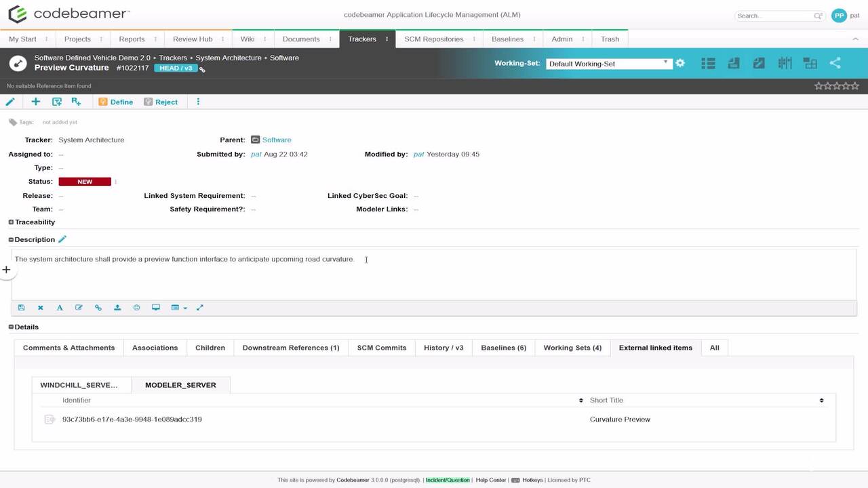
Task: Insert emoji using the smiley icon
Action: click(x=136, y=308)
